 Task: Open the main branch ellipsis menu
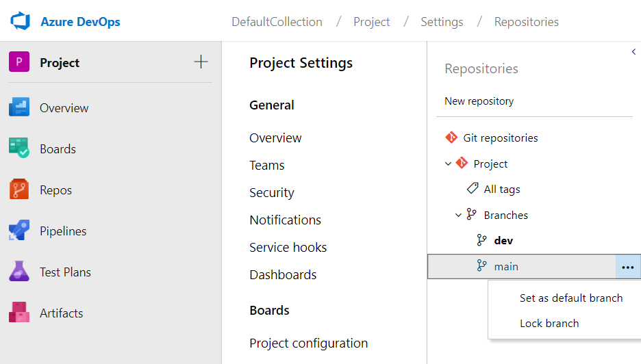tap(628, 267)
